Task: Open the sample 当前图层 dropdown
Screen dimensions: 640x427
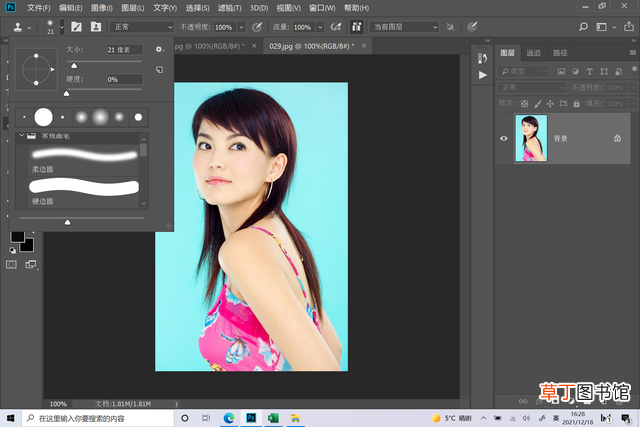Action: 404,27
